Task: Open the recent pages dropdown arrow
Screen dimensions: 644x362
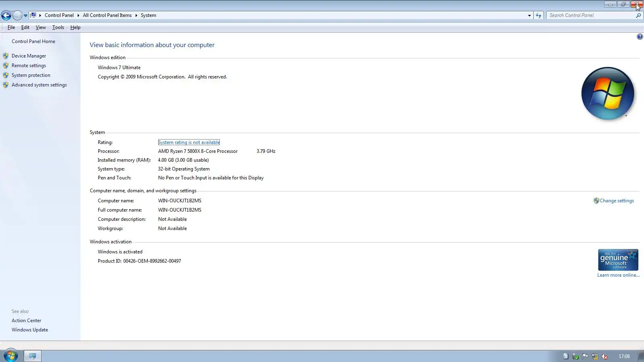Action: 25,16
